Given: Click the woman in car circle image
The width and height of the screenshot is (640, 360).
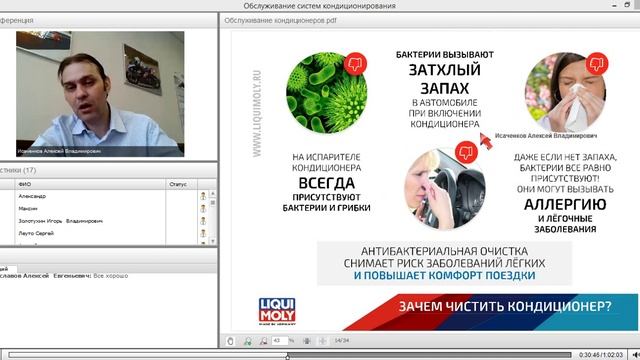Looking at the screenshot, I should 444,189.
